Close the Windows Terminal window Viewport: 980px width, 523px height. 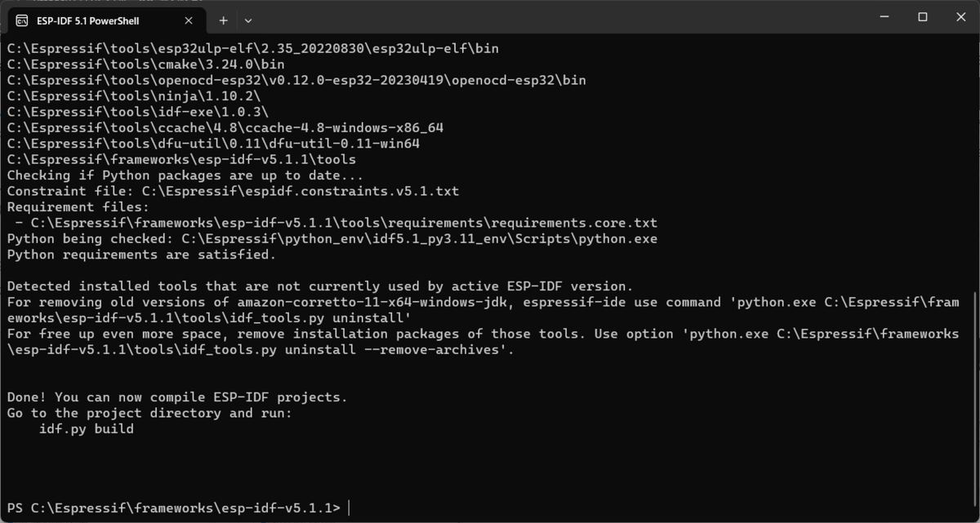pos(960,17)
